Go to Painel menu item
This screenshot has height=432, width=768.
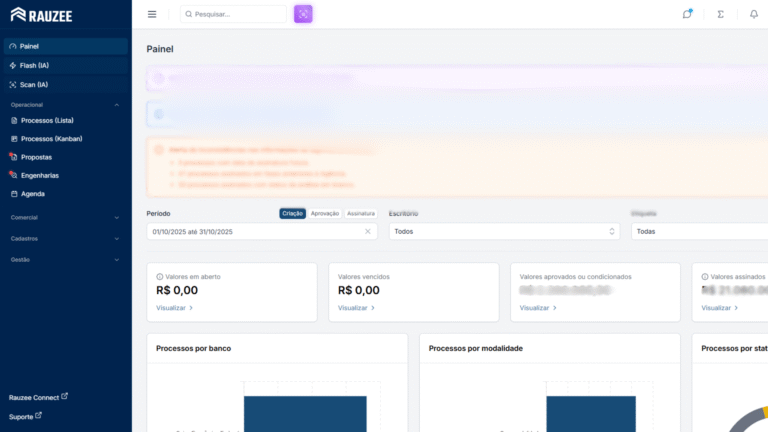tap(66, 47)
